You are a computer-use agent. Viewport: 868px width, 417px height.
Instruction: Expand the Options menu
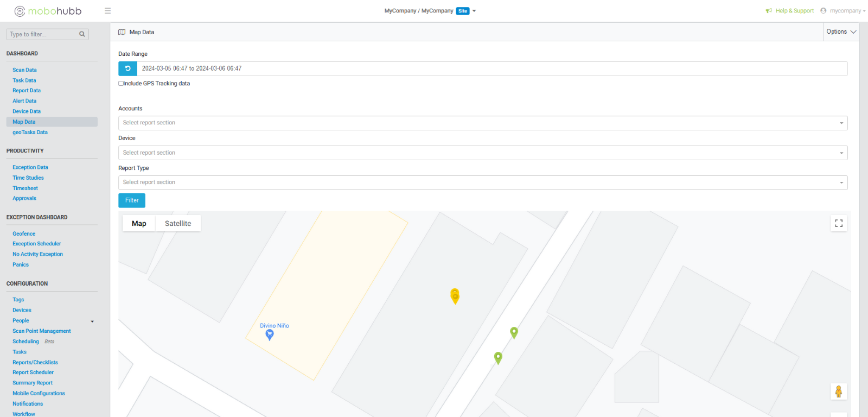coord(841,32)
